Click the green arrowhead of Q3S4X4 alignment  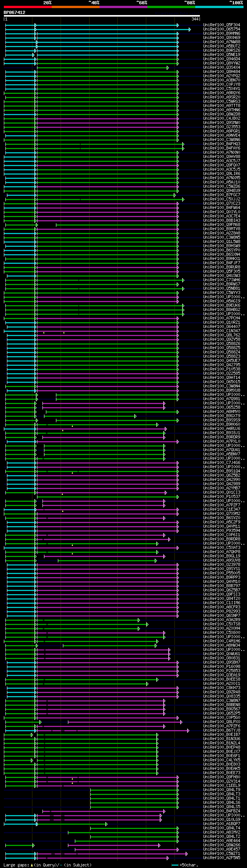click(168, 68)
